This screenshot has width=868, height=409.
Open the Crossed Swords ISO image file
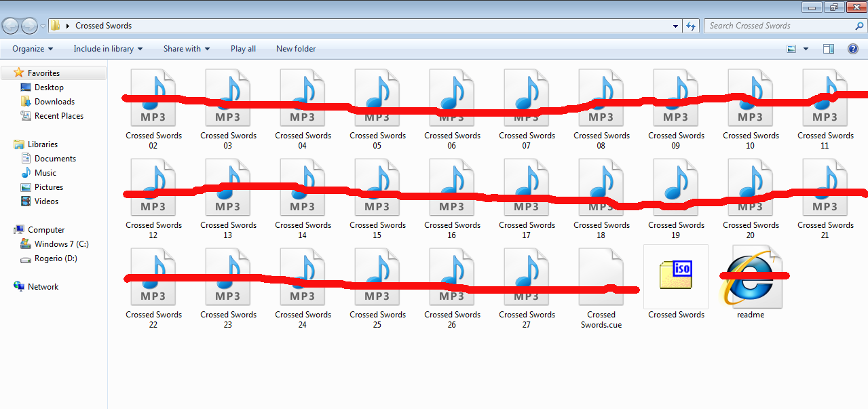tap(676, 277)
